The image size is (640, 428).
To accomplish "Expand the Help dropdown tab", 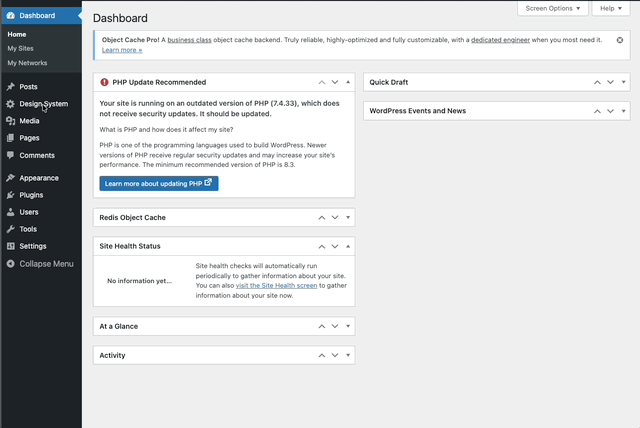I will (611, 8).
